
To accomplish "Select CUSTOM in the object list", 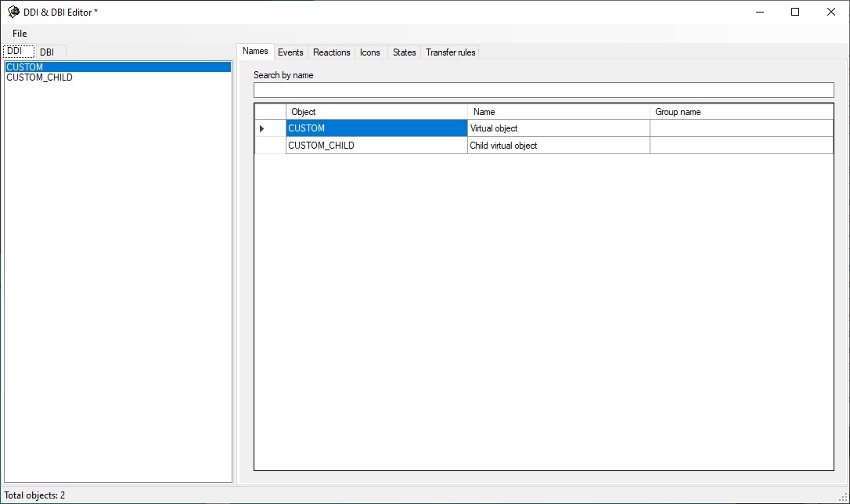I will click(25, 67).
